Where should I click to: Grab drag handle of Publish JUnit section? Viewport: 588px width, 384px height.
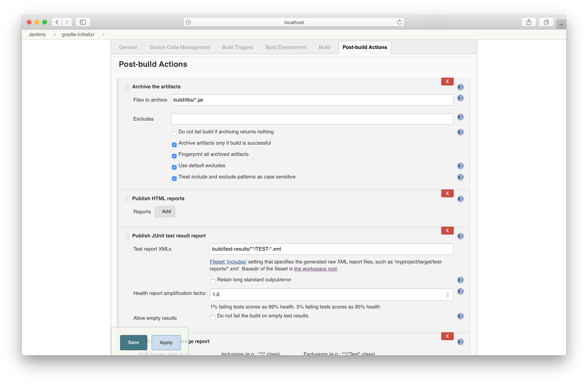tap(127, 236)
